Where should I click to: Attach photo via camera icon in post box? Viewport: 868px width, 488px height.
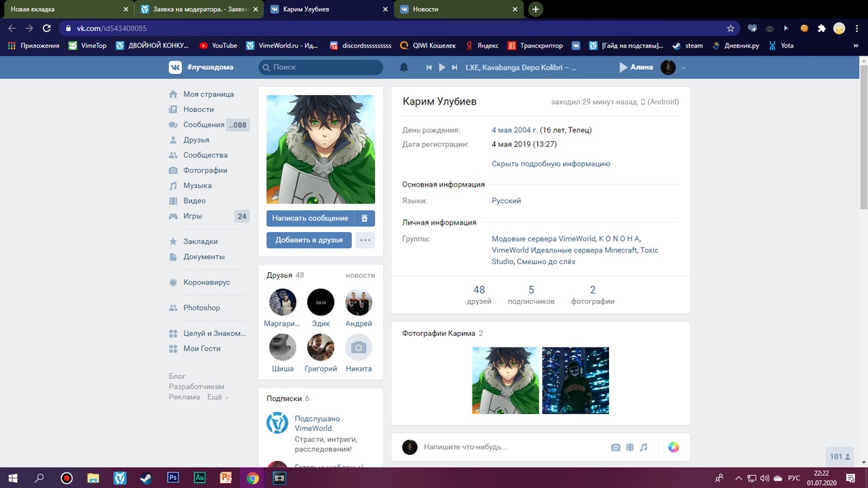[x=616, y=447]
